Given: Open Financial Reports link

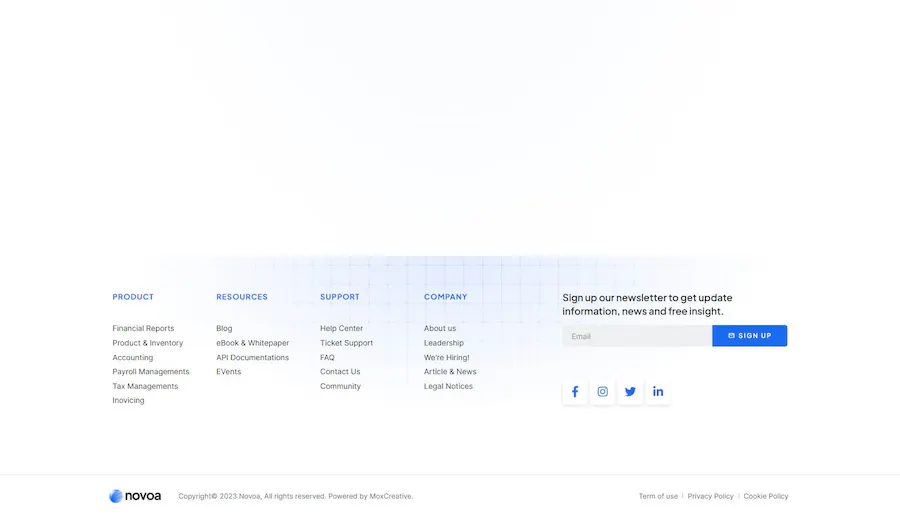Looking at the screenshot, I should 143,328.
